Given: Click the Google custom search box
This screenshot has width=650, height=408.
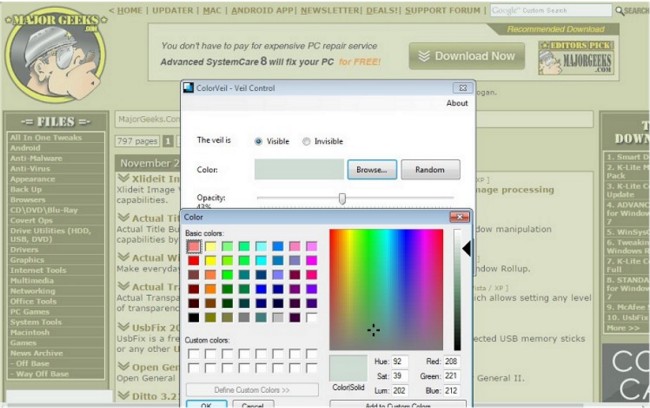Looking at the screenshot, I should (x=551, y=10).
